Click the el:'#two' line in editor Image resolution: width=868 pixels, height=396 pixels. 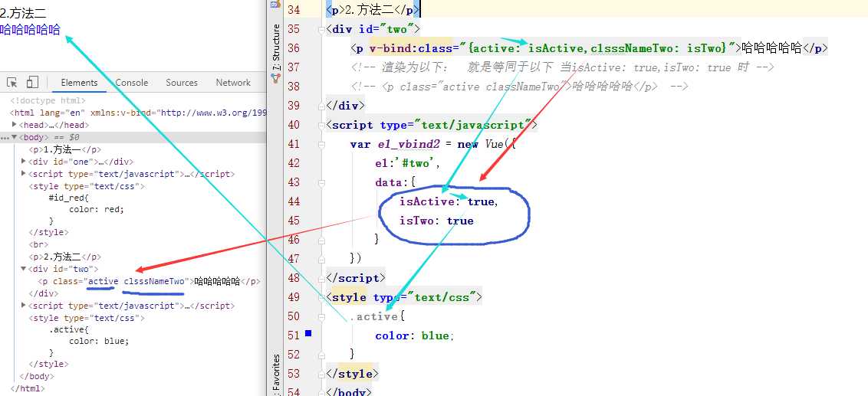pyautogui.click(x=407, y=163)
